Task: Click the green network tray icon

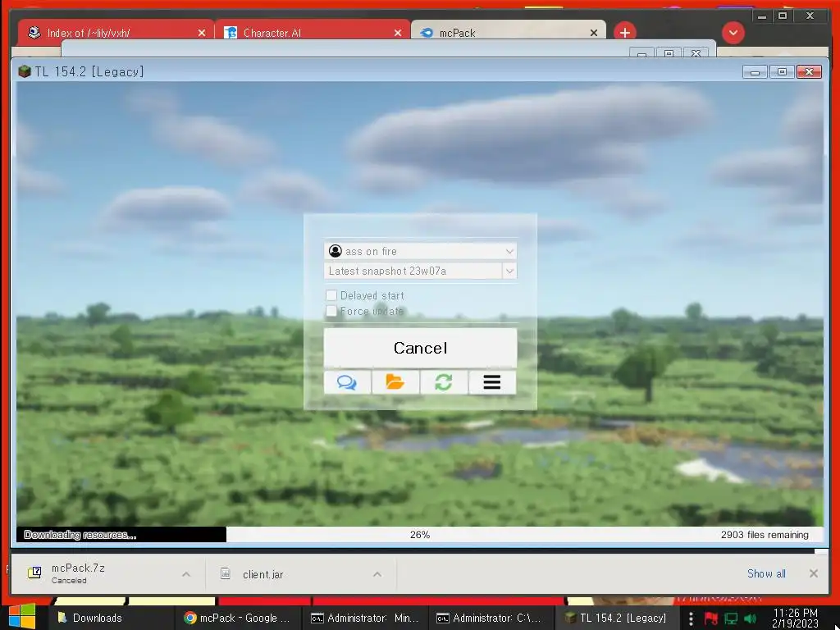Action: 731,619
